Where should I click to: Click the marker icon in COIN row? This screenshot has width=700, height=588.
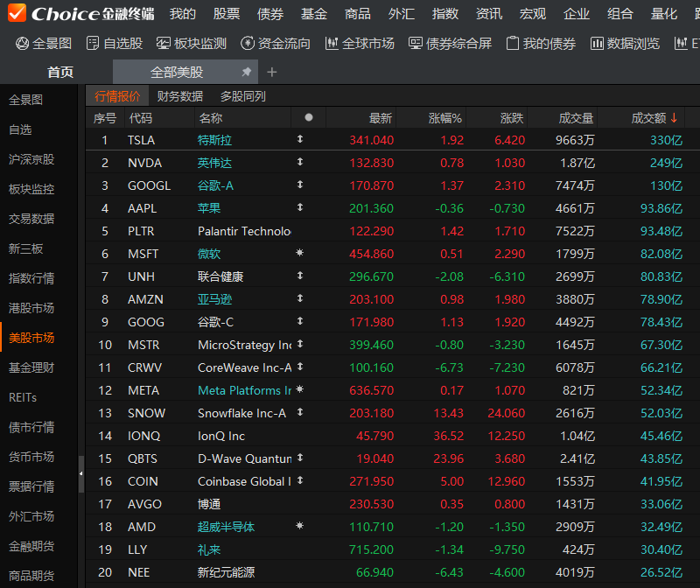pyautogui.click(x=300, y=480)
